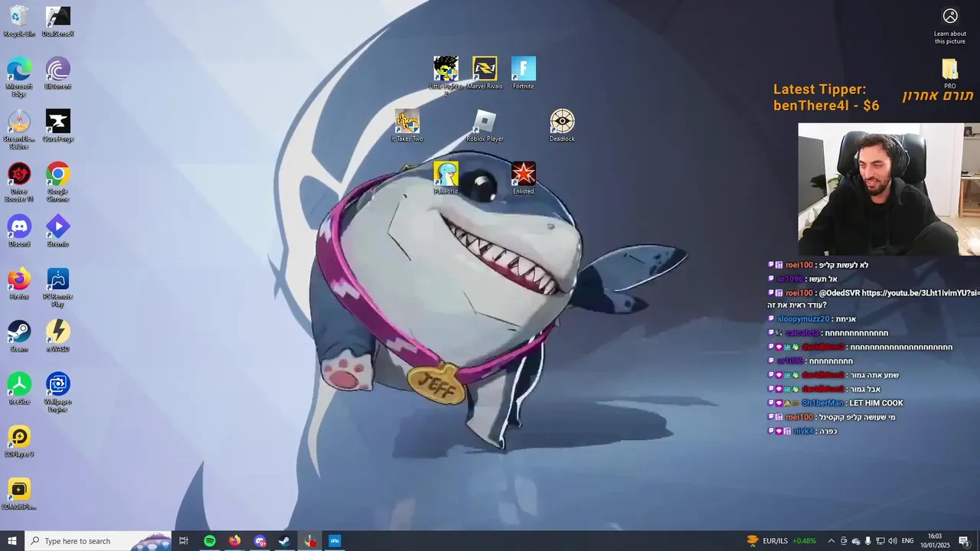Screen dimensions: 980x551
Task: Click the microphone tray icon
Action: (x=867, y=541)
